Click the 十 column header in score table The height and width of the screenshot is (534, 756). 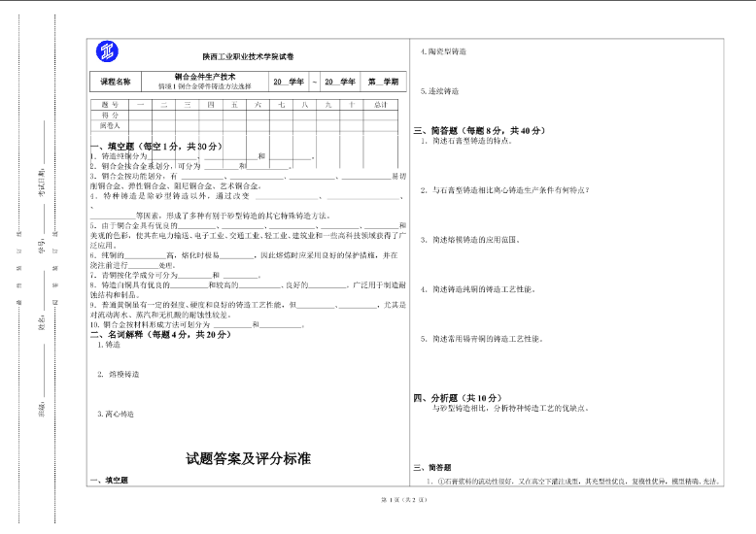352,105
